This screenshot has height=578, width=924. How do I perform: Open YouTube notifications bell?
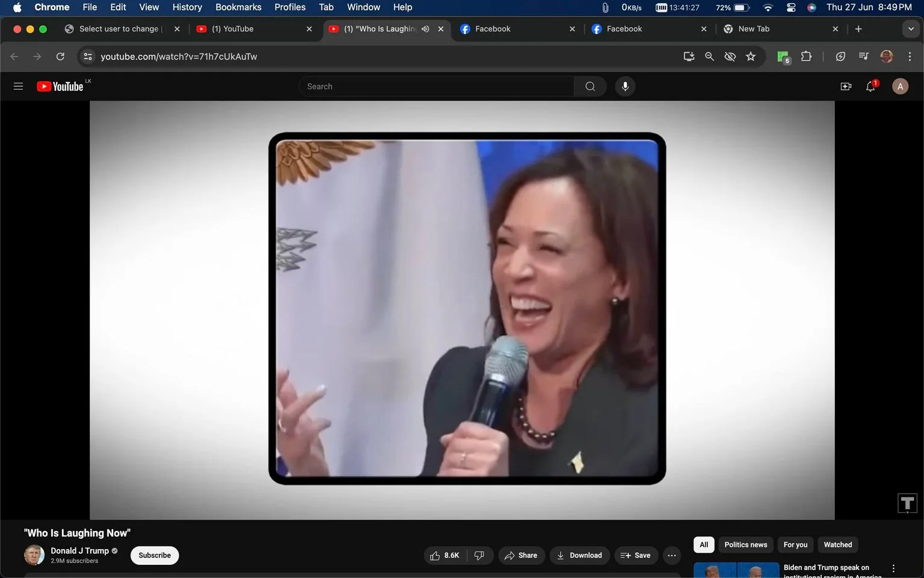tap(870, 86)
